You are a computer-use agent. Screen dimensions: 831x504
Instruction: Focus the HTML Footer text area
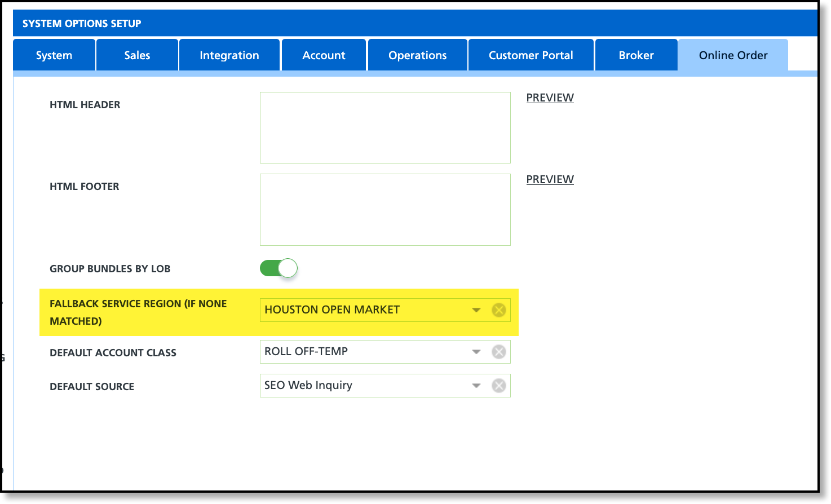click(x=385, y=210)
